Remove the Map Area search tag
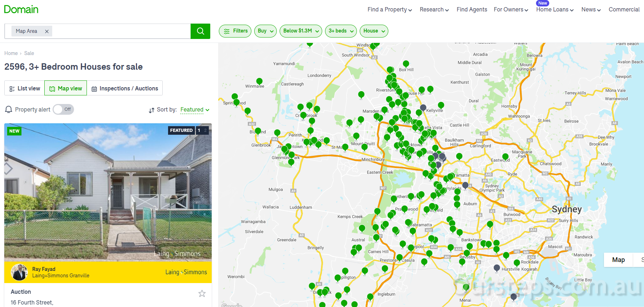The height and width of the screenshot is (307, 644). [47, 31]
